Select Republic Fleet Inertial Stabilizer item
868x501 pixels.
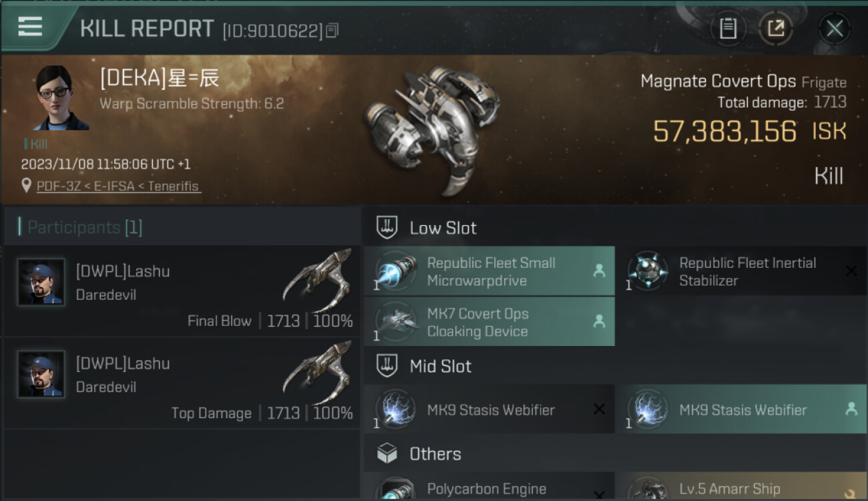click(x=740, y=271)
